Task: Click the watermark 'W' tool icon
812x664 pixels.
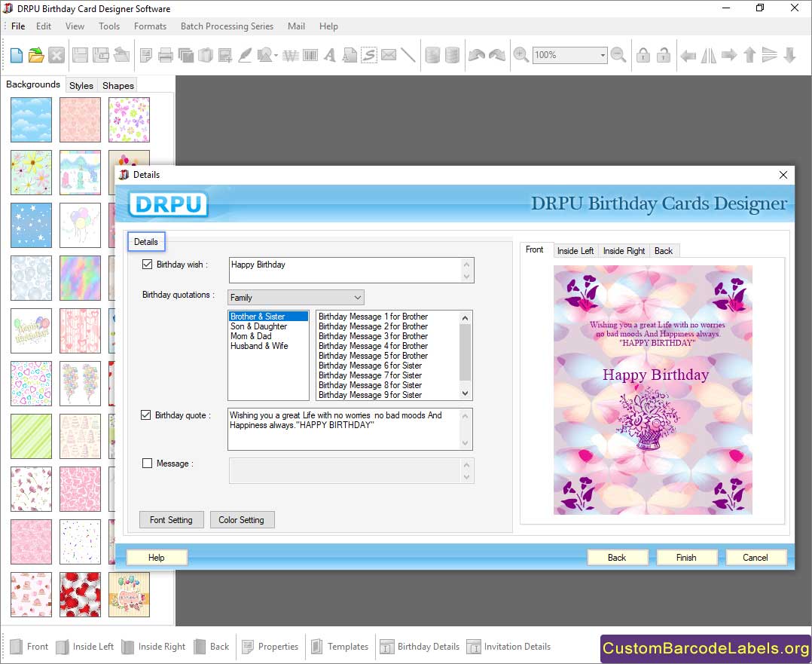Action: pos(291,55)
